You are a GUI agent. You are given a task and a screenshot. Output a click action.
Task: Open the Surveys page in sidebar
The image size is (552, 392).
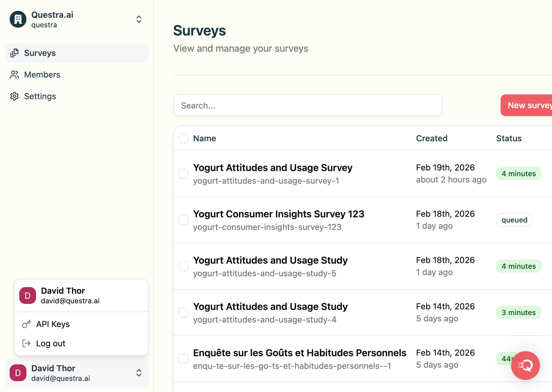pos(77,53)
